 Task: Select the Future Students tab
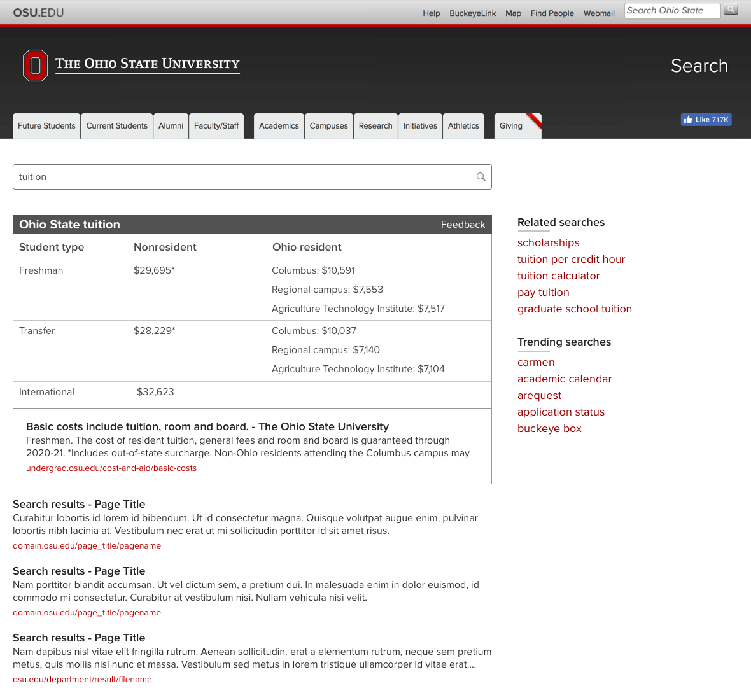46,126
